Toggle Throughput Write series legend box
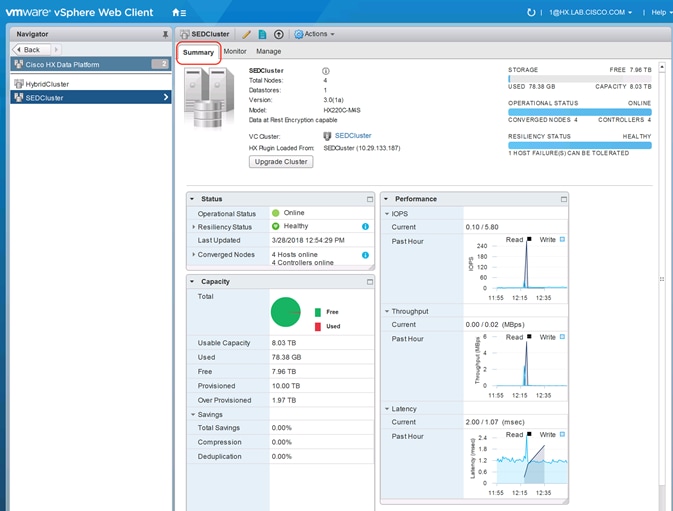This screenshot has height=511, width=673. pos(562,337)
